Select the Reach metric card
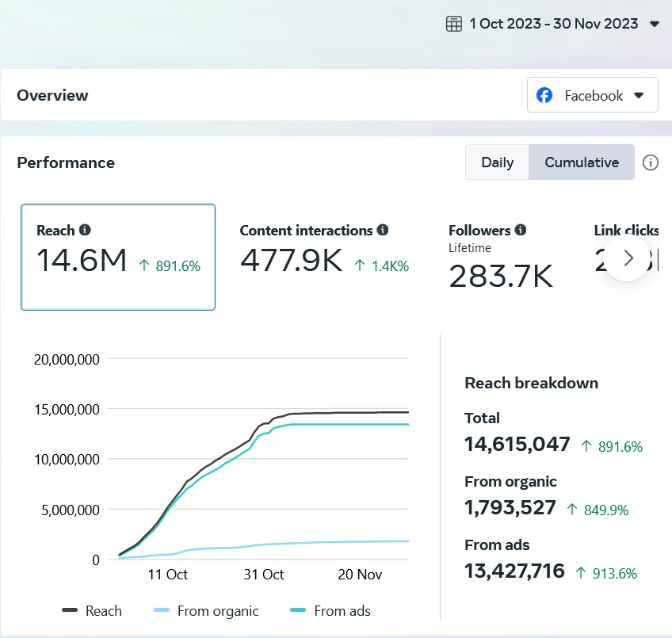 click(x=118, y=257)
